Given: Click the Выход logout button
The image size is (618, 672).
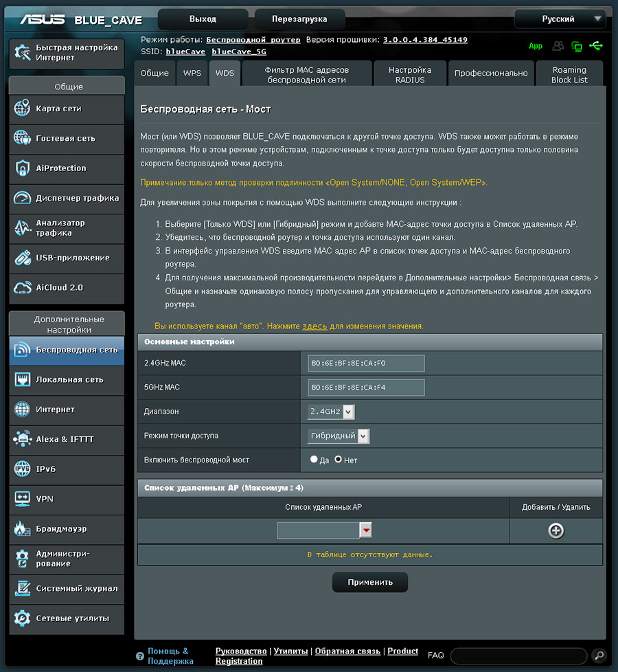Looking at the screenshot, I should point(203,19).
